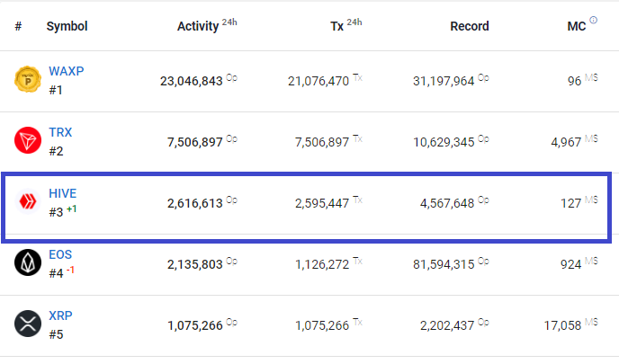The image size is (619, 364).
Task: Open the HIVE symbol link
Action: coord(63,193)
